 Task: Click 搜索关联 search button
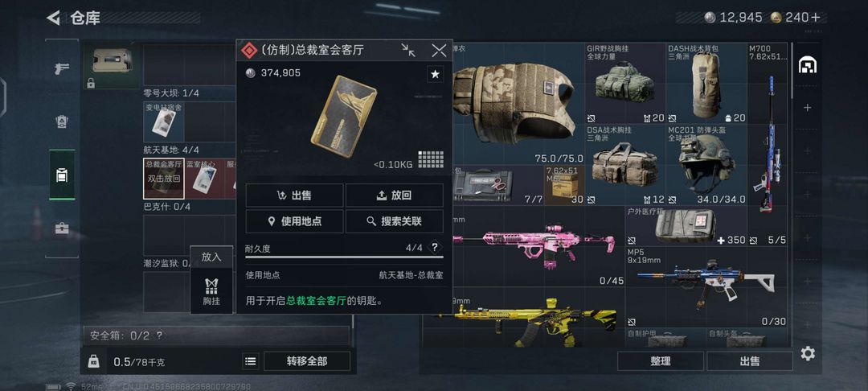(x=395, y=221)
